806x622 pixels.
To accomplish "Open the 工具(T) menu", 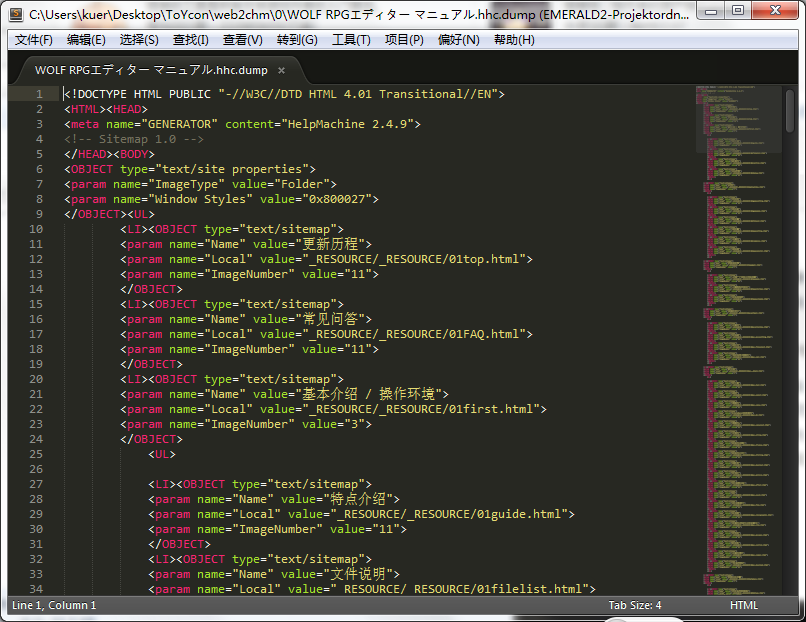I will (351, 40).
